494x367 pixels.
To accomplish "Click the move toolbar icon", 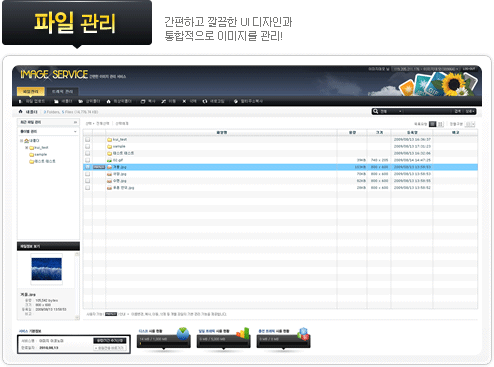I will pos(163,101).
